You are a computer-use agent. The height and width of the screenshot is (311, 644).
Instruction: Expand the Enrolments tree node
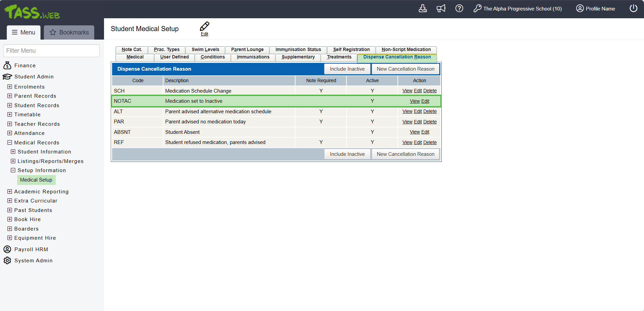pyautogui.click(x=10, y=87)
